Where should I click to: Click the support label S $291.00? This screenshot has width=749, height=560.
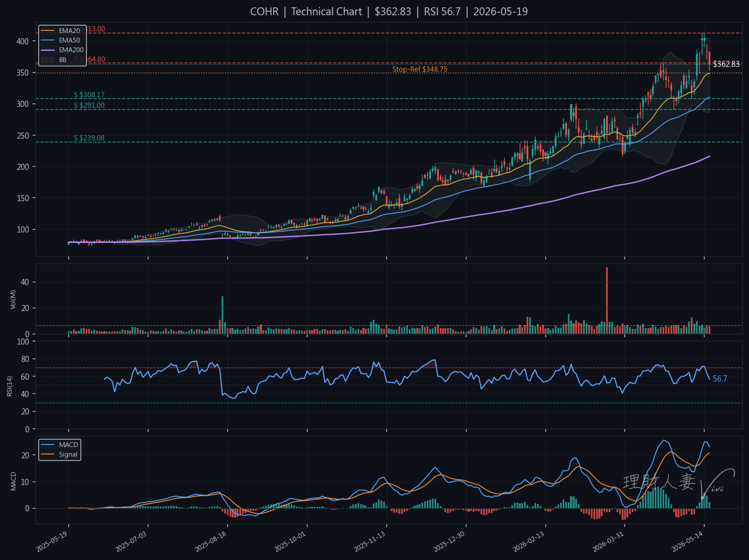[x=89, y=105]
